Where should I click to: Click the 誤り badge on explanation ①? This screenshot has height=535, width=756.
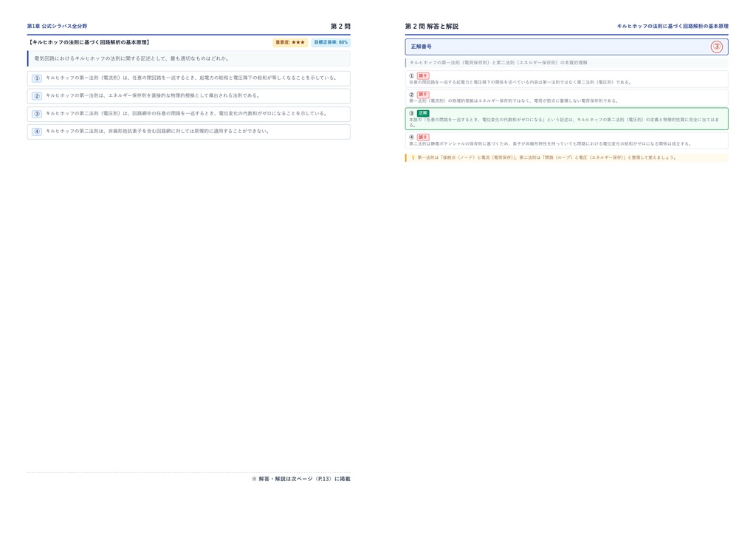coord(423,75)
